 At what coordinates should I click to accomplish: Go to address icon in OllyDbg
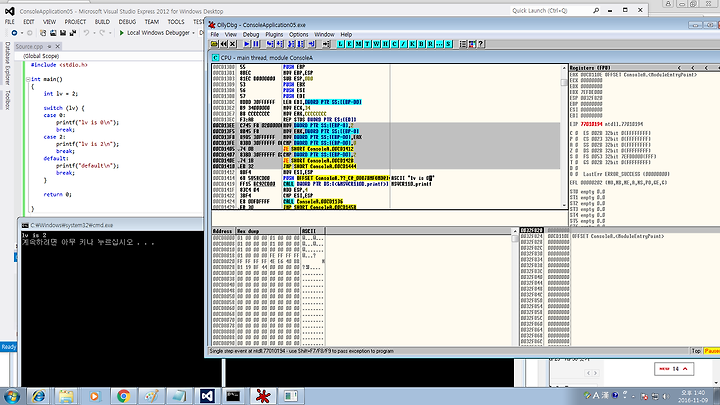click(326, 44)
